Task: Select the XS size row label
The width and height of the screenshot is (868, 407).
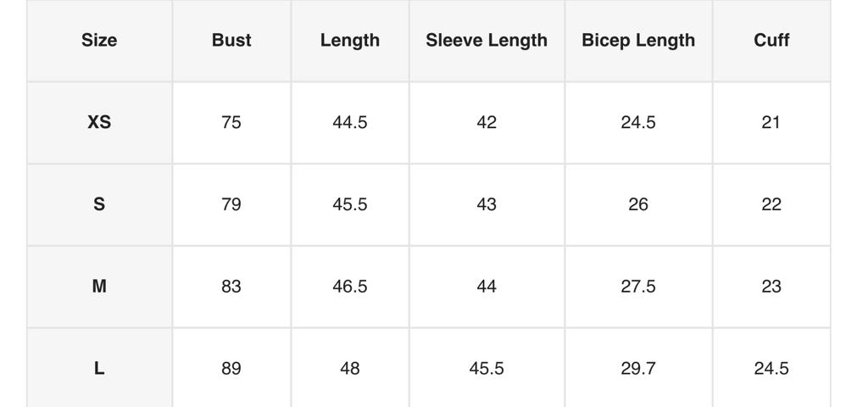Action: [x=99, y=122]
